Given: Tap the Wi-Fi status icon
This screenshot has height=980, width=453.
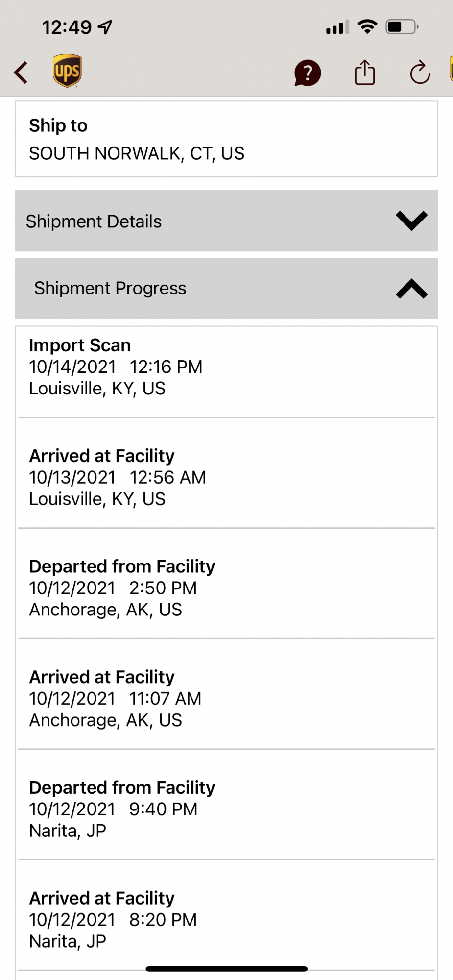Looking at the screenshot, I should tap(367, 26).
